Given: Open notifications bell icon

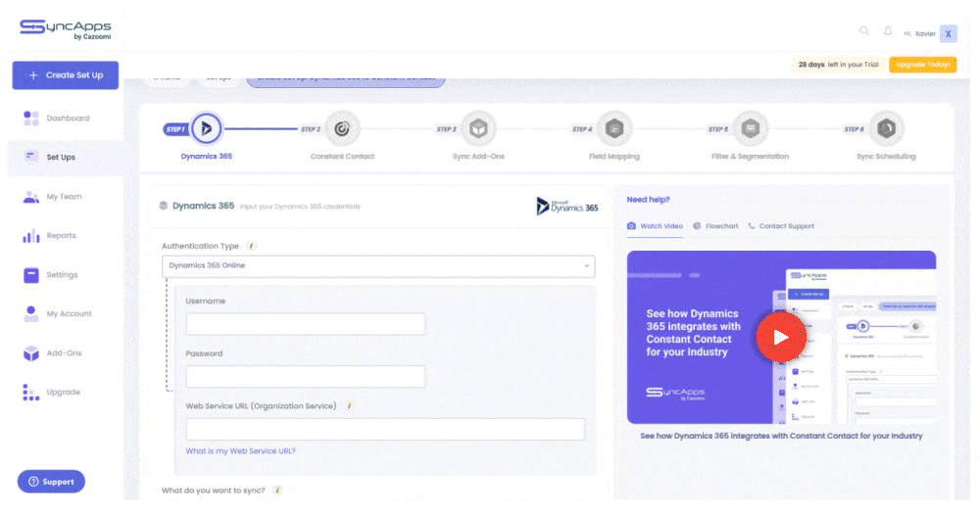Looking at the screenshot, I should (x=888, y=30).
